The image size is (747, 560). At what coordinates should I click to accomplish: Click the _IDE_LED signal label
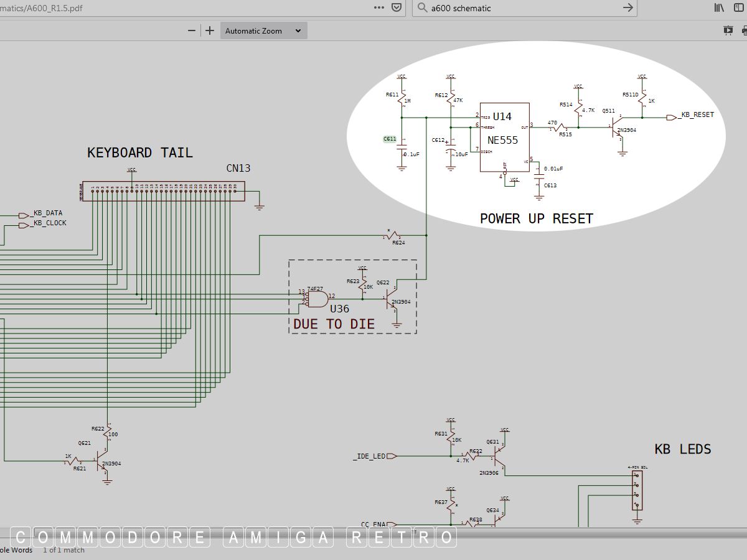click(370, 457)
